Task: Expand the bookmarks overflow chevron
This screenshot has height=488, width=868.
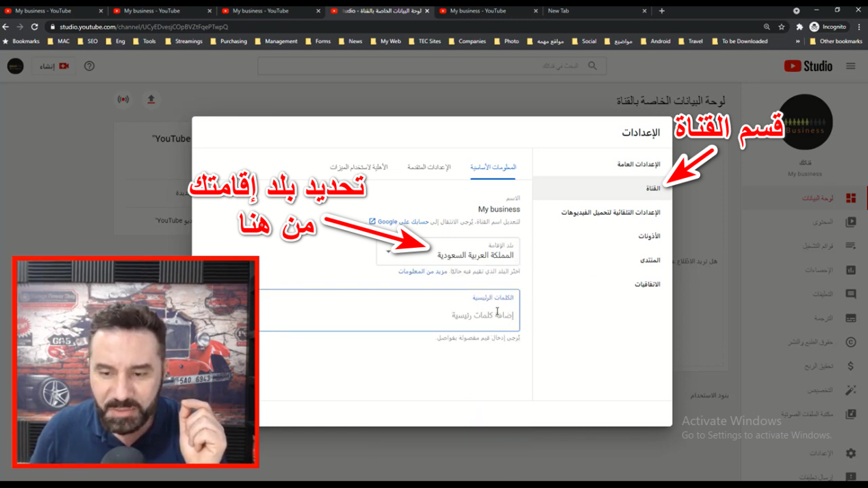Action: tap(797, 41)
